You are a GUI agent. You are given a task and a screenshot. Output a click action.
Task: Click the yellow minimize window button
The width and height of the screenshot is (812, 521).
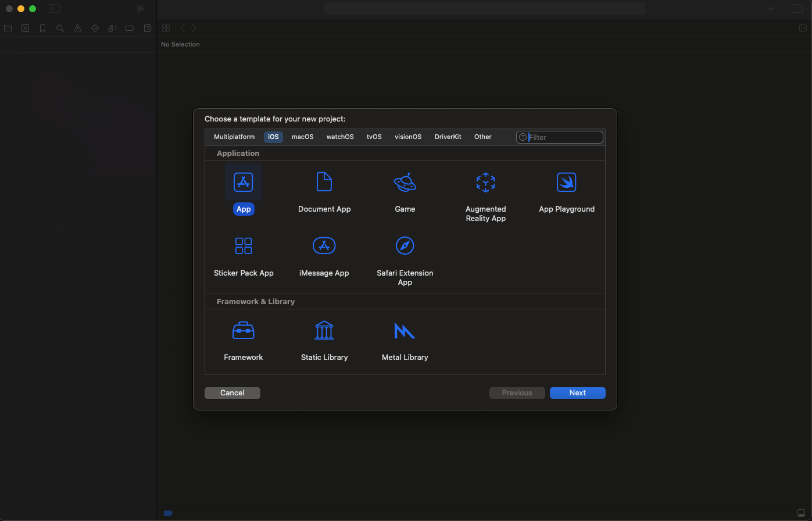(21, 9)
